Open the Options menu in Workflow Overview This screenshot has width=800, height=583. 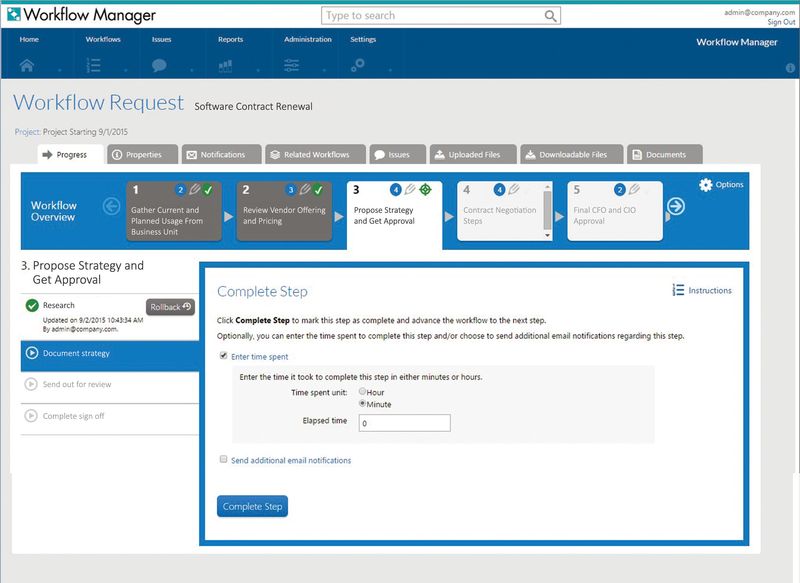click(x=721, y=185)
